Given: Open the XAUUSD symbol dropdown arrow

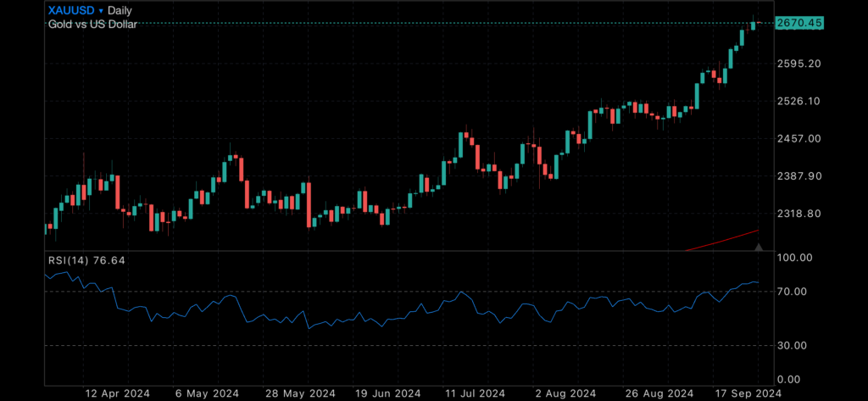Looking at the screenshot, I should point(101,11).
